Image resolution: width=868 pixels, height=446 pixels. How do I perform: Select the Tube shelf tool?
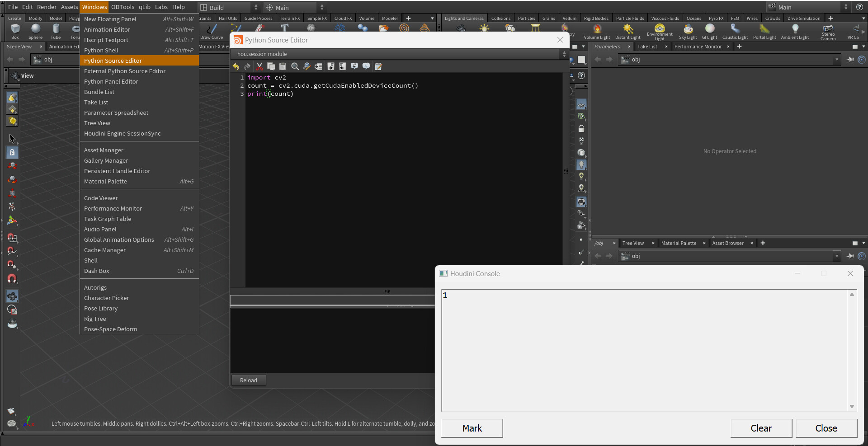click(56, 32)
